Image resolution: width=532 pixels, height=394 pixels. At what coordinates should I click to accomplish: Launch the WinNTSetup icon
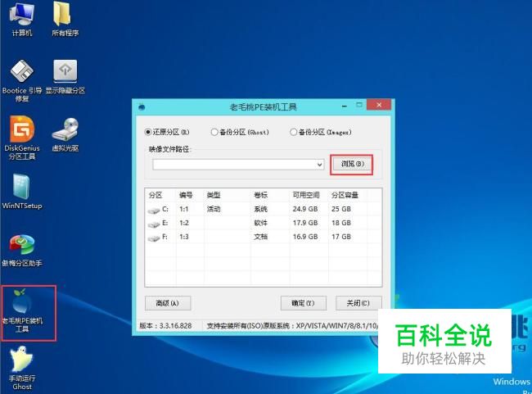coord(22,192)
